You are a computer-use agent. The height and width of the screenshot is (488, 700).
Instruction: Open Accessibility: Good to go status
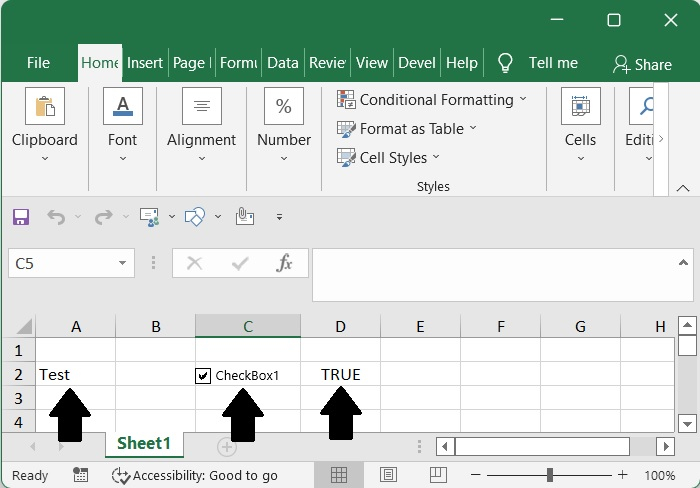[x=195, y=476]
